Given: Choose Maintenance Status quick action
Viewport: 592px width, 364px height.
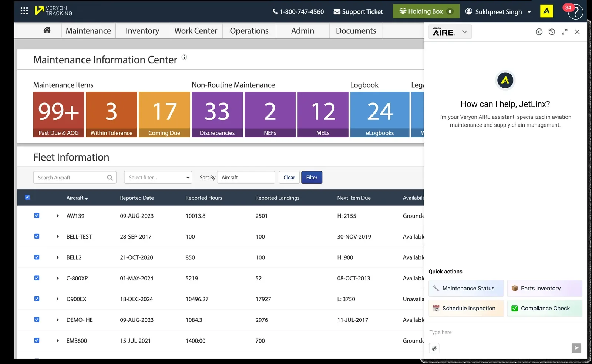Looking at the screenshot, I should [x=466, y=288].
